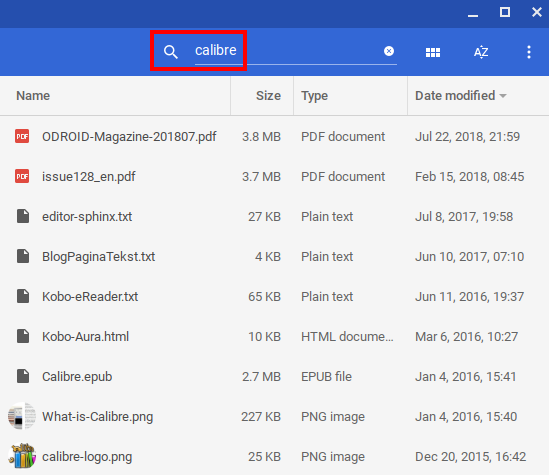Viewport: 549px width, 475px height.
Task: Click date Jun 10, 2017, 07:10
Action: point(470,257)
